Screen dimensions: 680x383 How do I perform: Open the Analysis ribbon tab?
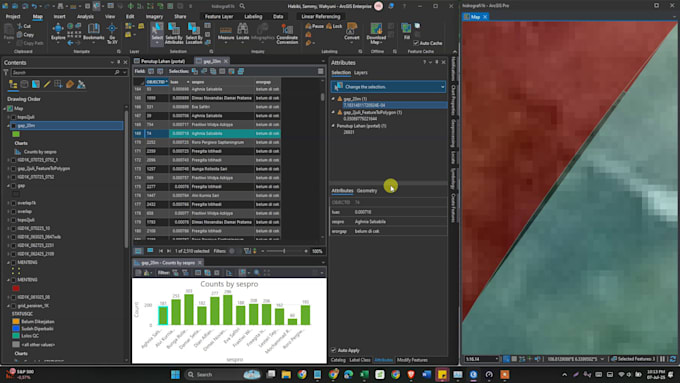point(85,16)
